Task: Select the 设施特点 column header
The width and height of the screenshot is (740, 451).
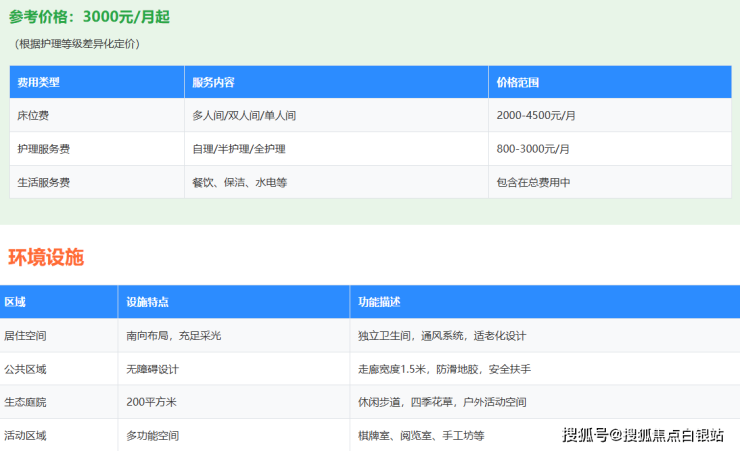Action: (x=147, y=302)
